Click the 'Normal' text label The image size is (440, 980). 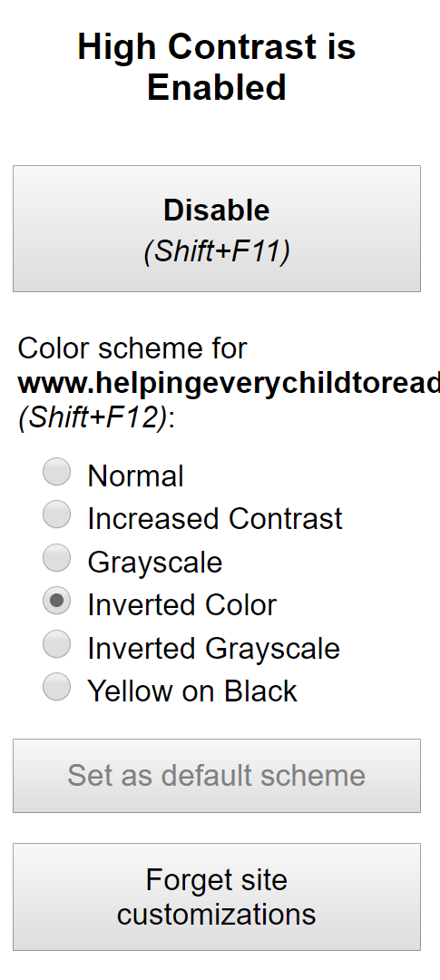[x=135, y=476]
